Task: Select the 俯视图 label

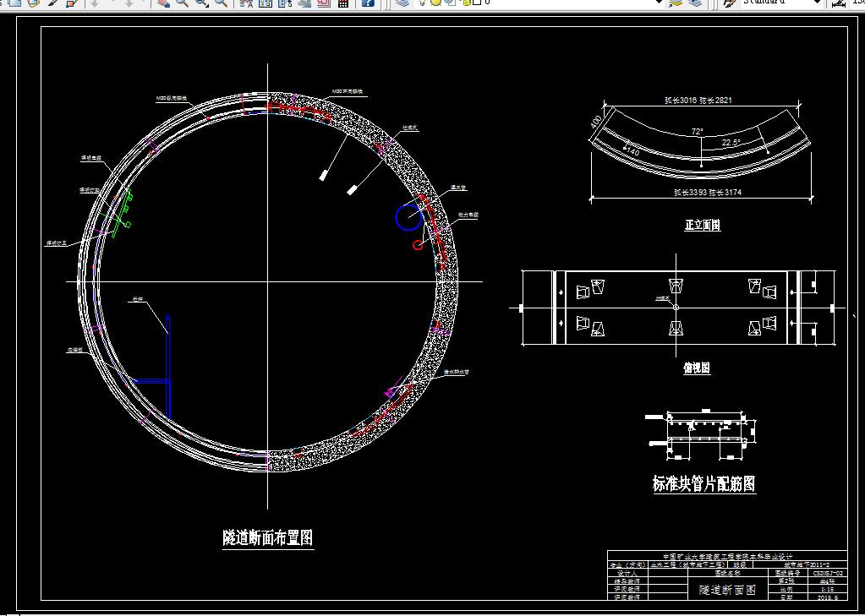Action: pyautogui.click(x=697, y=368)
